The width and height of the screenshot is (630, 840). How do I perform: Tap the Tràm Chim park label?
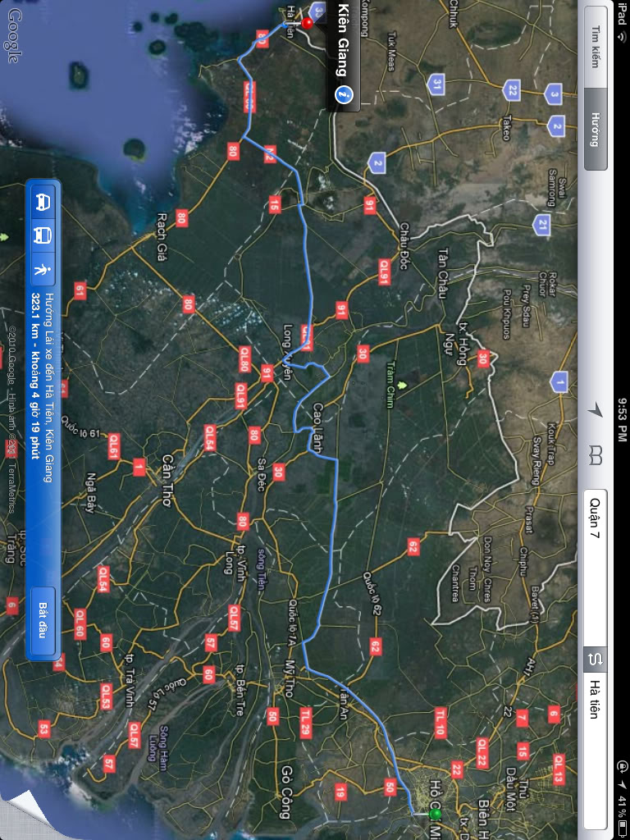(390, 386)
